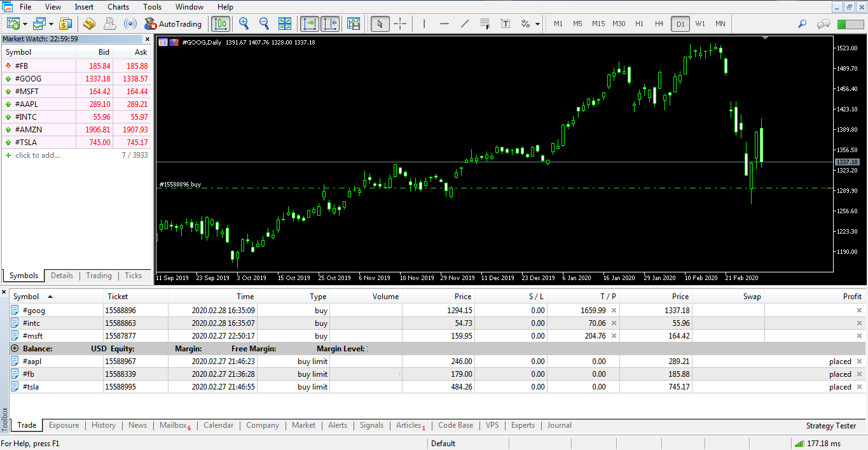The height and width of the screenshot is (450, 868).
Task: Delete the #aapl buy limit order
Action: coord(859,362)
